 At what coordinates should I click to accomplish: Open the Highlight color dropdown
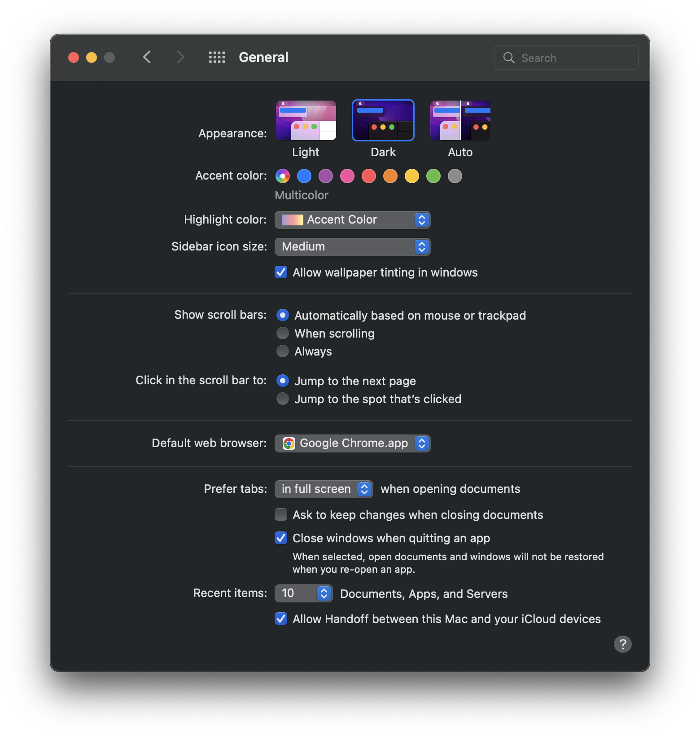[353, 220]
